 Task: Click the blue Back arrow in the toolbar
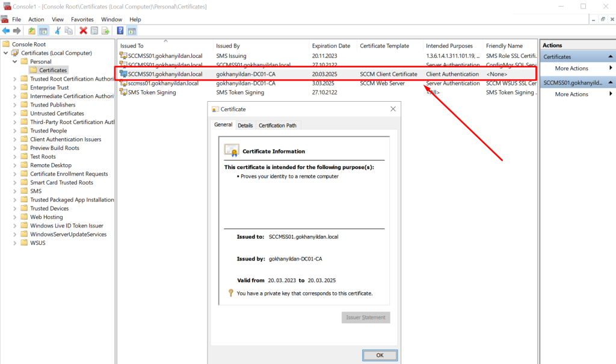click(x=6, y=31)
